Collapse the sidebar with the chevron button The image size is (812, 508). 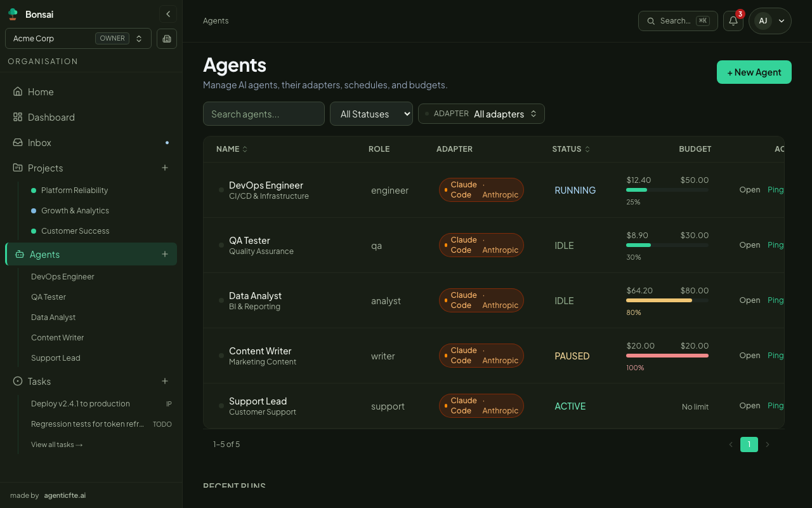coord(168,14)
